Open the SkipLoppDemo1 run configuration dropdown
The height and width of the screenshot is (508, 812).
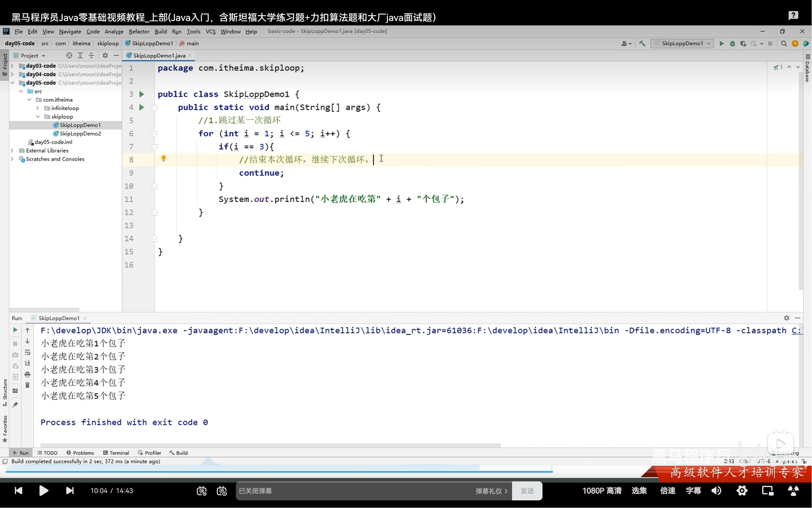tap(682, 43)
